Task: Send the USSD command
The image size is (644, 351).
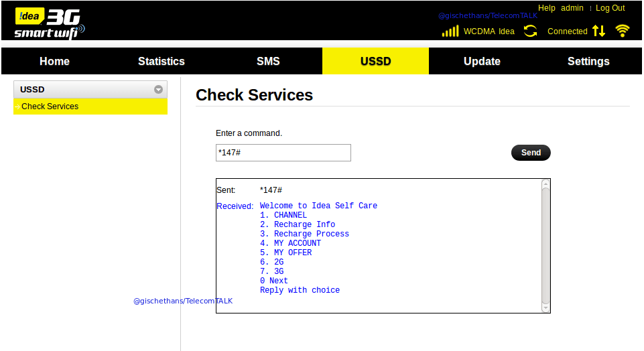Action: tap(531, 152)
